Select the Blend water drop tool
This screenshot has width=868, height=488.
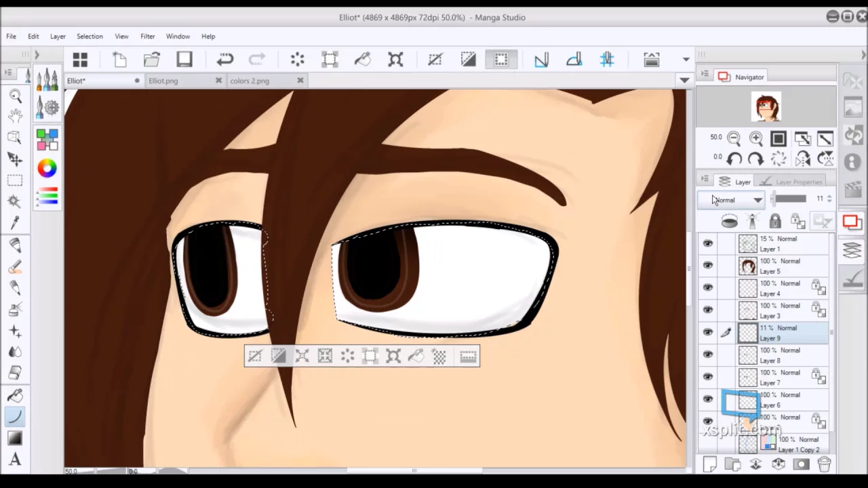point(15,352)
